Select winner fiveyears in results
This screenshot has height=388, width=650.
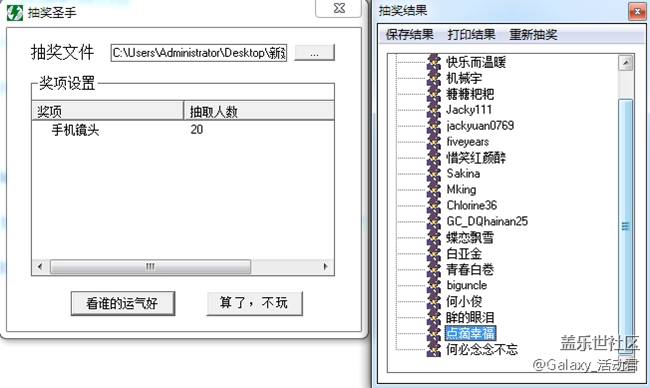(x=468, y=142)
